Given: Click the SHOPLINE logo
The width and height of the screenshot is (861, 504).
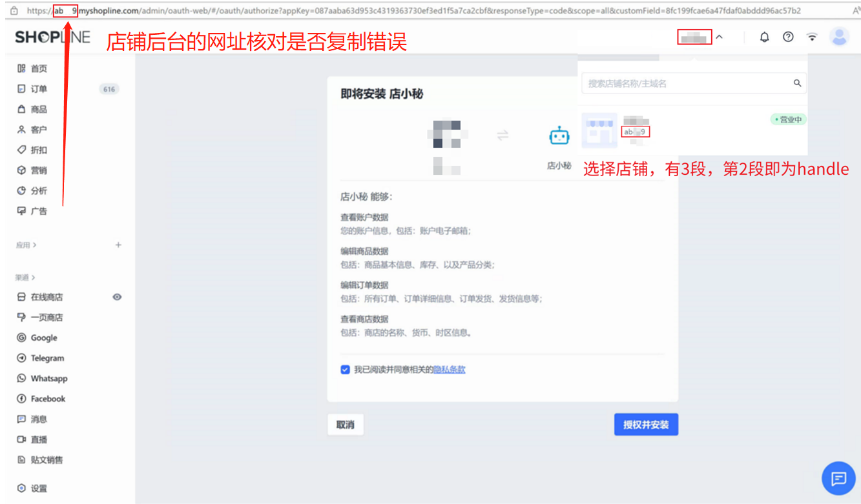Looking at the screenshot, I should [53, 37].
